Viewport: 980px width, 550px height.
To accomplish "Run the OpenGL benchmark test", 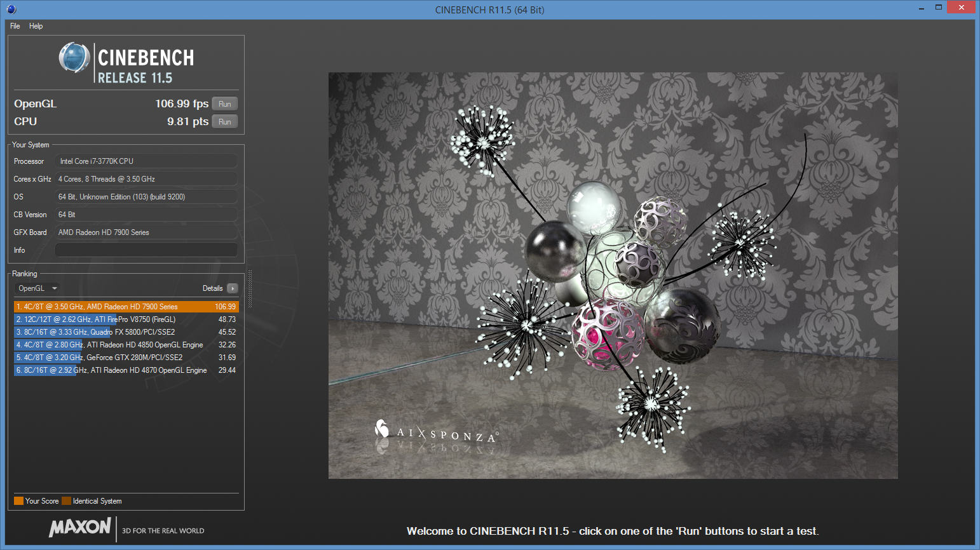I will [x=224, y=104].
